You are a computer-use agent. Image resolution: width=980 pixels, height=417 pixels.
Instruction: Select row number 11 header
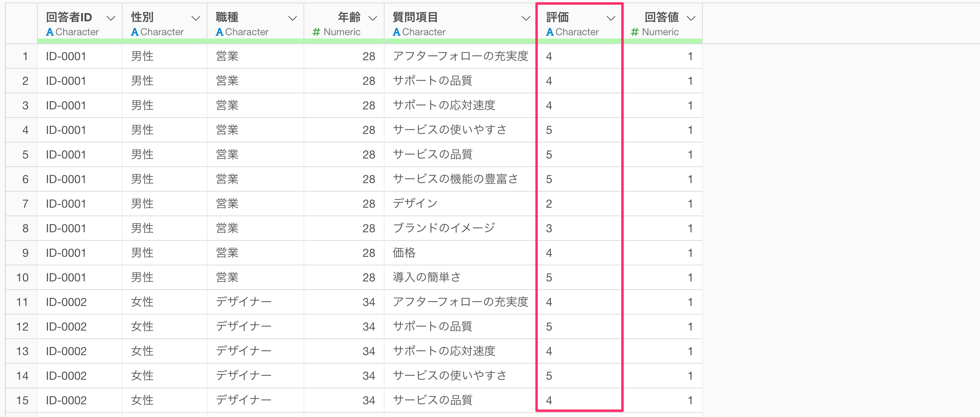click(22, 302)
